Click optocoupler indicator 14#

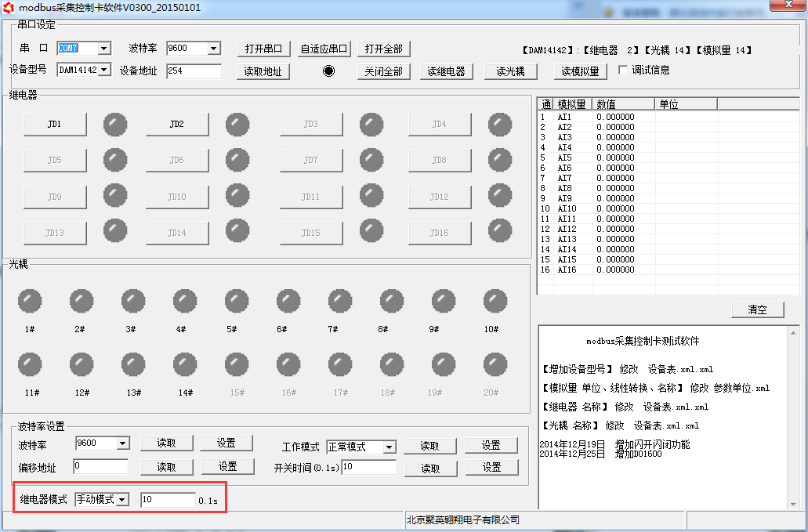click(x=185, y=364)
